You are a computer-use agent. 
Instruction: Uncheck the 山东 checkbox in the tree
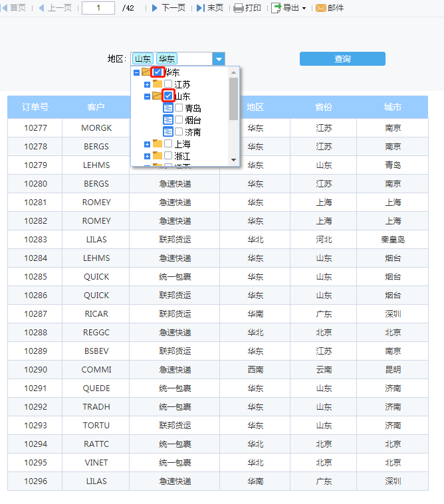click(168, 96)
